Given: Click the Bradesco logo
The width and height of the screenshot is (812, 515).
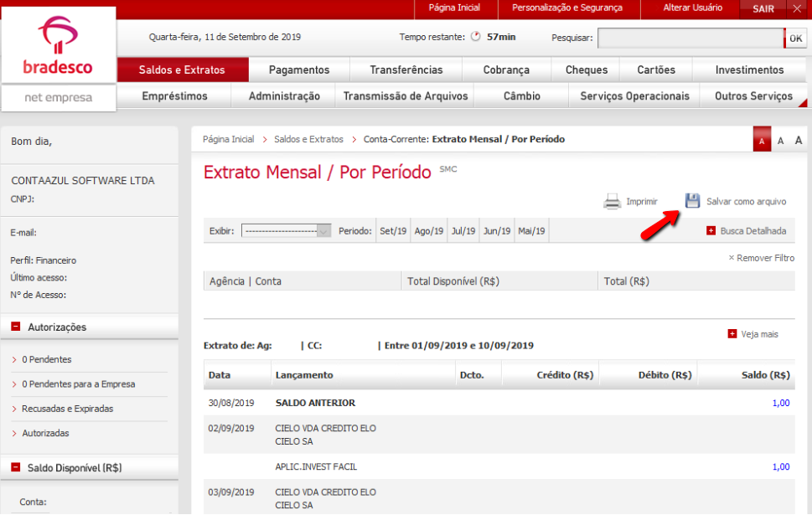Looking at the screenshot, I should 58,47.
